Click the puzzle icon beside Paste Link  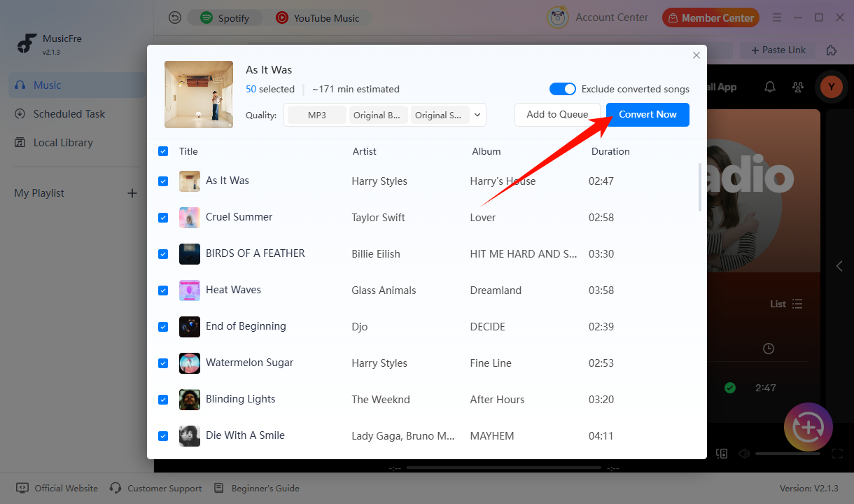832,50
